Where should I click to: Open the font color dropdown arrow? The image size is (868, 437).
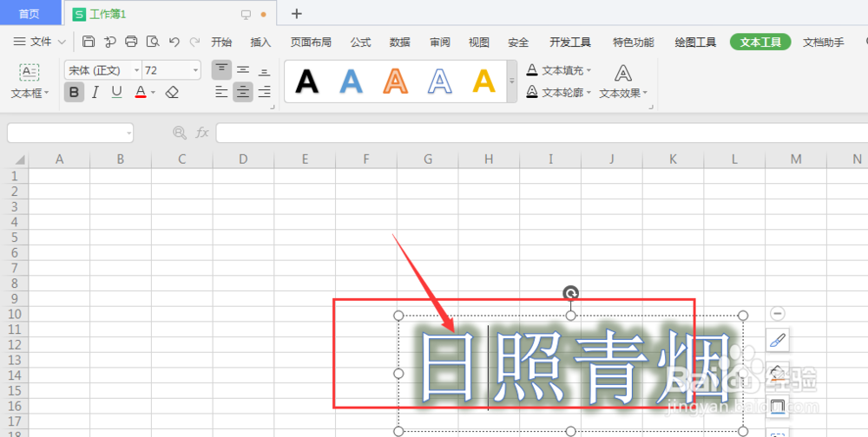153,93
